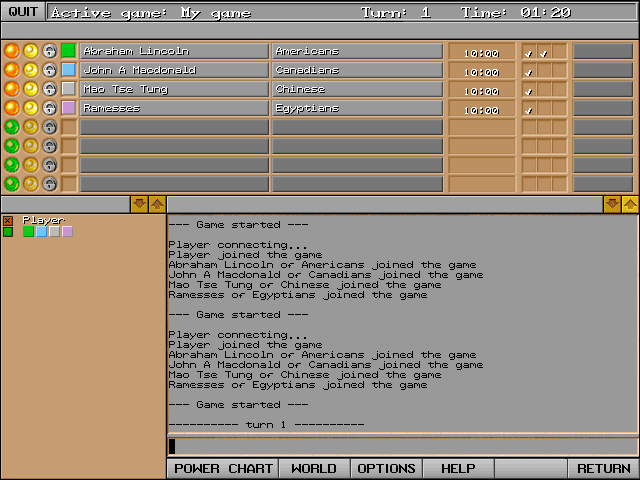Open the HELP screen
The height and width of the screenshot is (480, 640).
point(458,468)
